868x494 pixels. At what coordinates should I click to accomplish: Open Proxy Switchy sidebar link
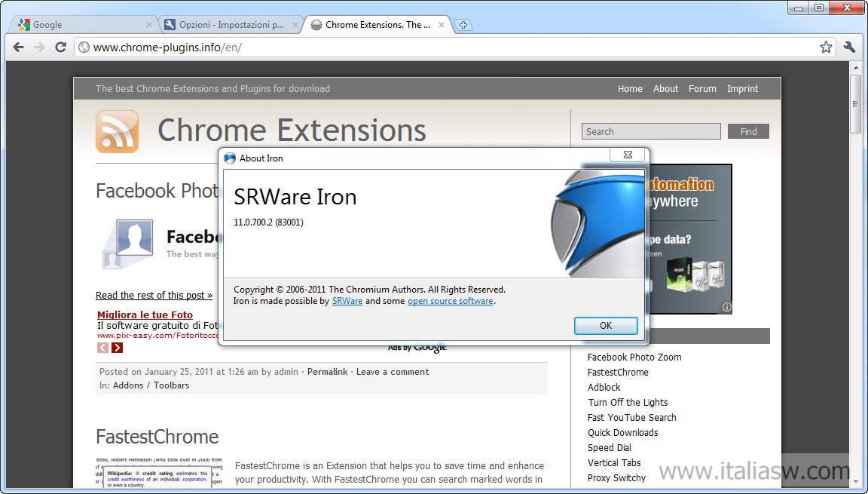tap(616, 477)
